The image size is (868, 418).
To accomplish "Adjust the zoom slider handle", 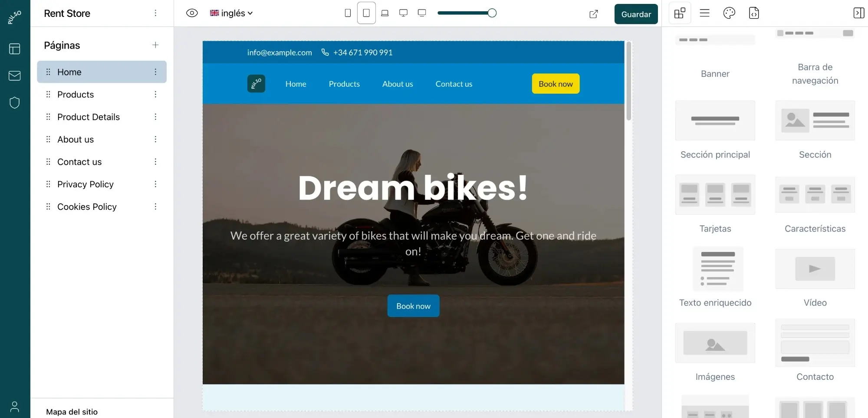I will pyautogui.click(x=492, y=13).
